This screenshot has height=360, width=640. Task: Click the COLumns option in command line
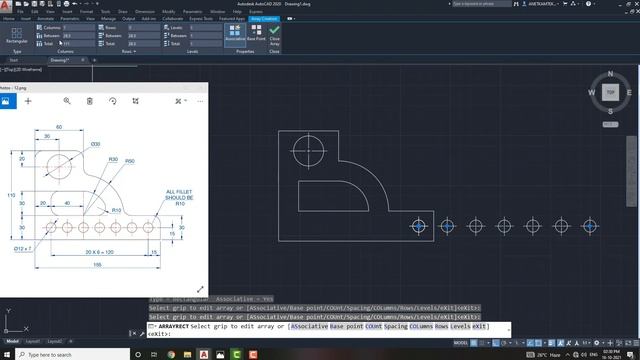pyautogui.click(x=421, y=326)
